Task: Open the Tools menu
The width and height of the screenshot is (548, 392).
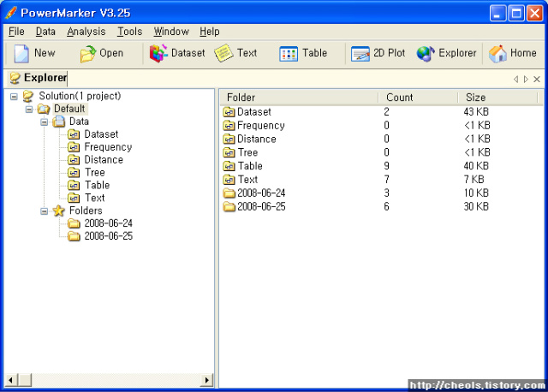Action: pyautogui.click(x=129, y=32)
